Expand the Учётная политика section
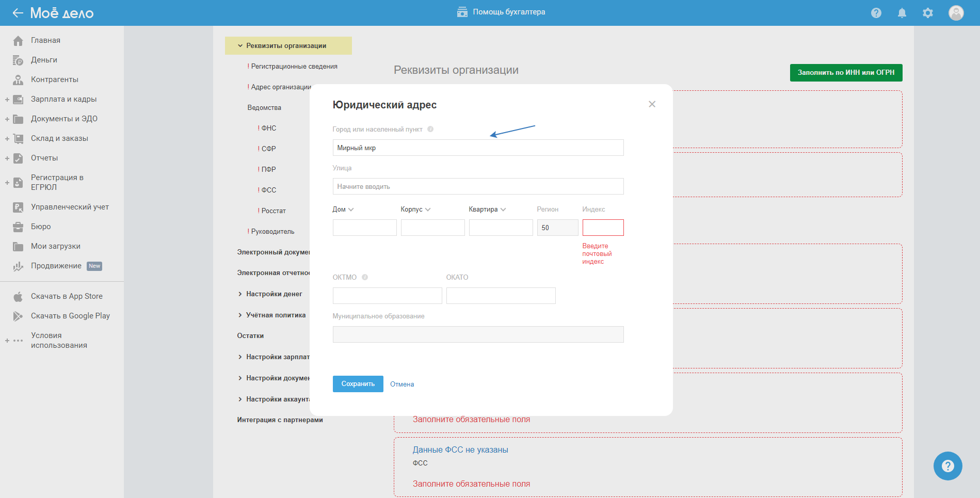Screen dimensions: 980x498 [275, 315]
